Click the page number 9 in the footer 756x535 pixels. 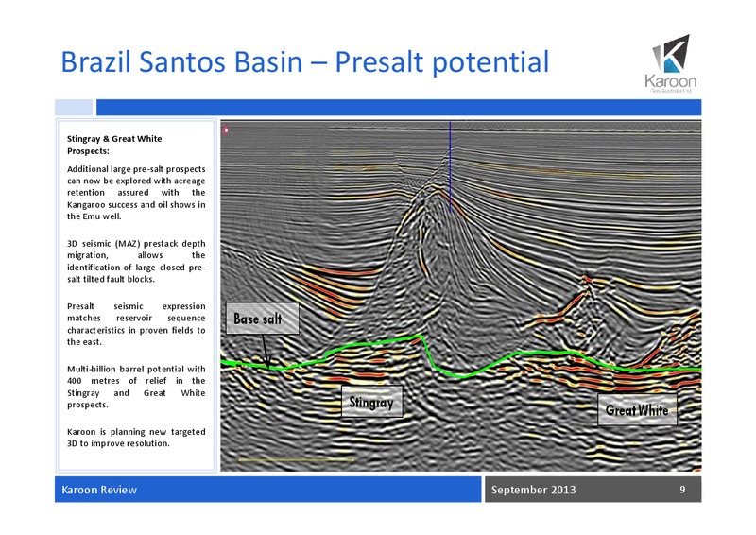click(682, 490)
